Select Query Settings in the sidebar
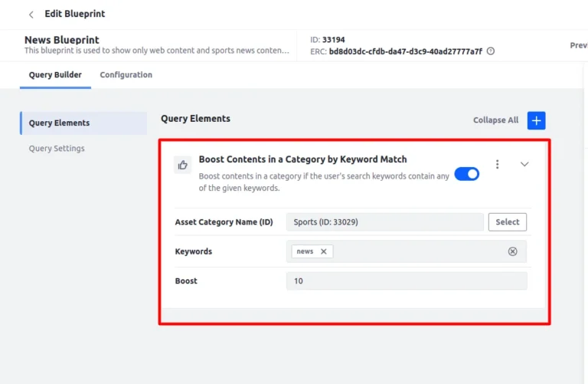Viewport: 588px width, 384px height. coord(57,148)
